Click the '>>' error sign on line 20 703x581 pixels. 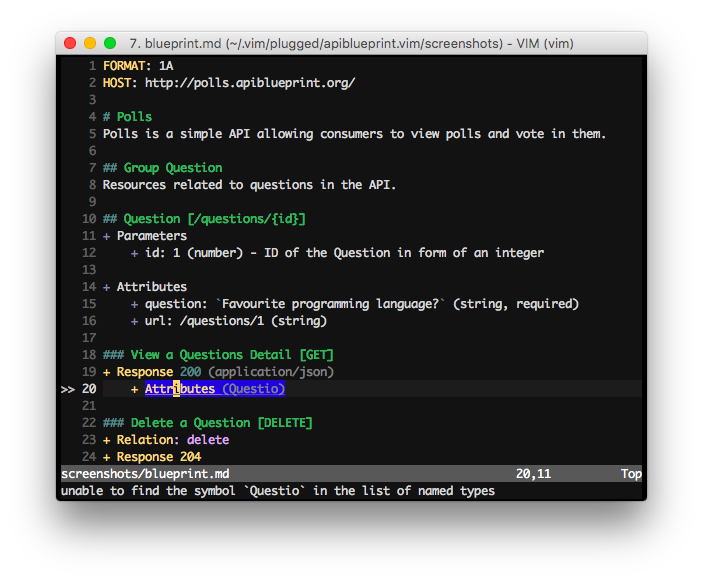click(68, 389)
